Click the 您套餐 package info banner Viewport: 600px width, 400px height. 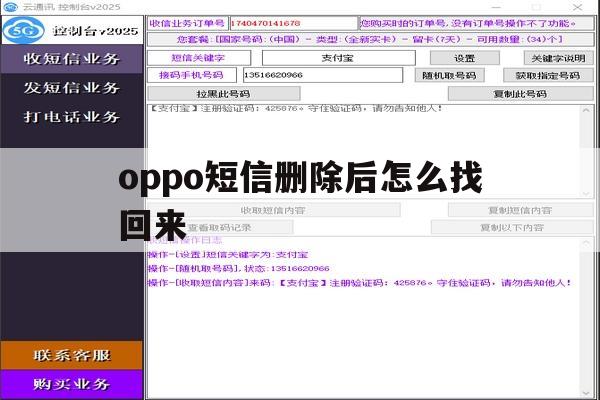point(370,39)
